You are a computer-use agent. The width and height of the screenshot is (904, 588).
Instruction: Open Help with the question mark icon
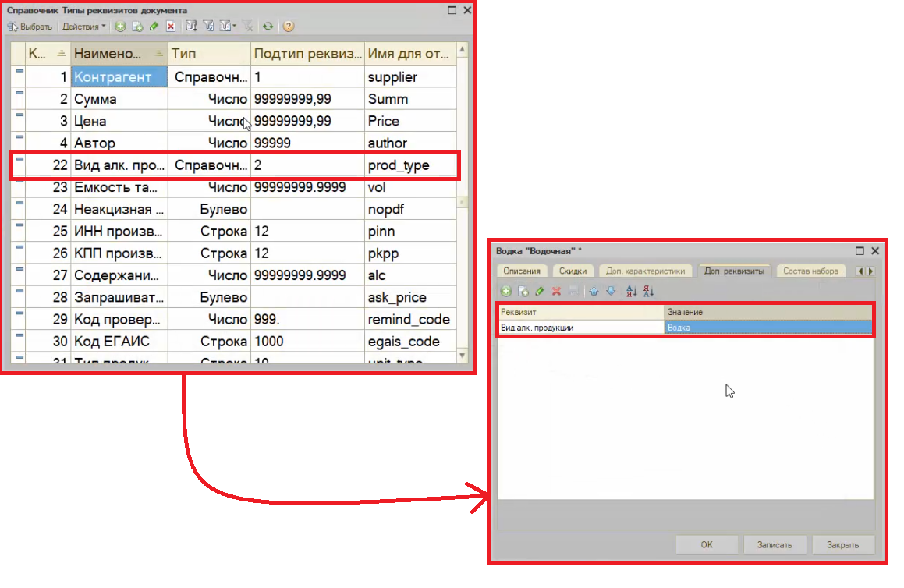tap(289, 27)
